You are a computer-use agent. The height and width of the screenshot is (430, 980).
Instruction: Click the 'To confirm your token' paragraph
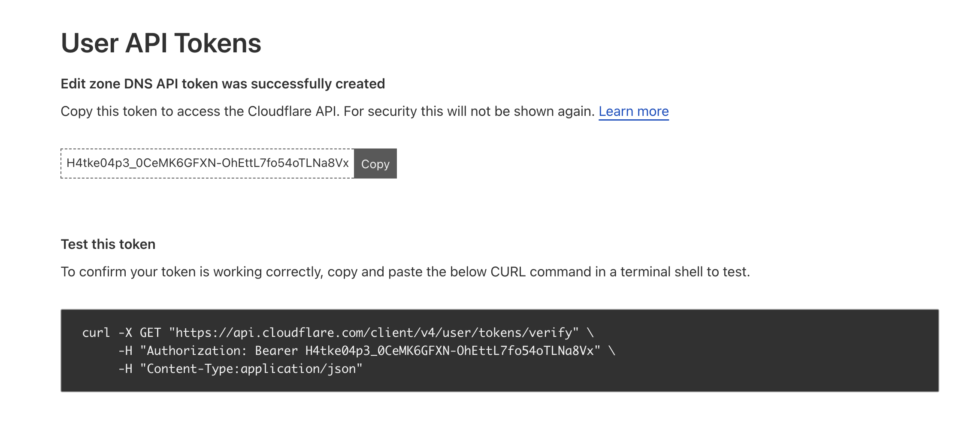(x=405, y=272)
